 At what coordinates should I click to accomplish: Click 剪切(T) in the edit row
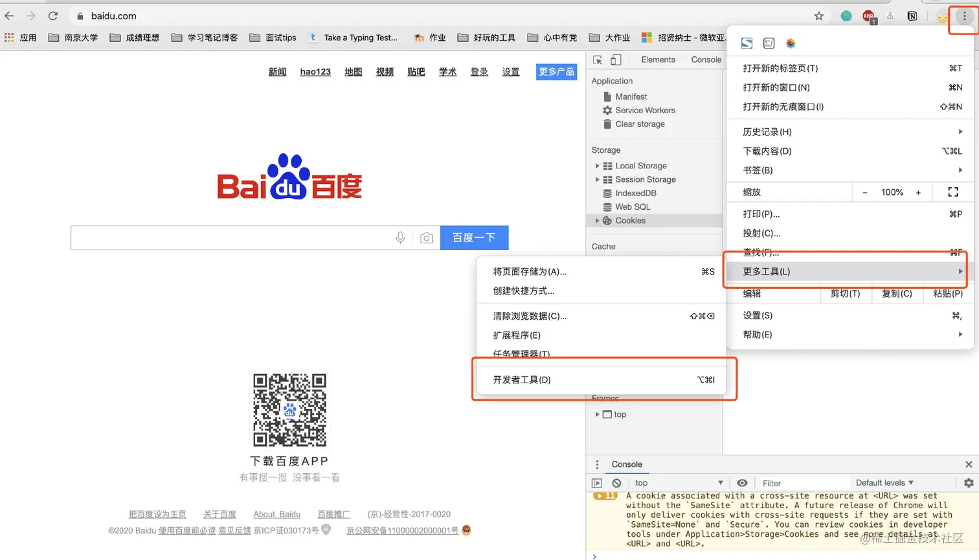pyautogui.click(x=845, y=293)
